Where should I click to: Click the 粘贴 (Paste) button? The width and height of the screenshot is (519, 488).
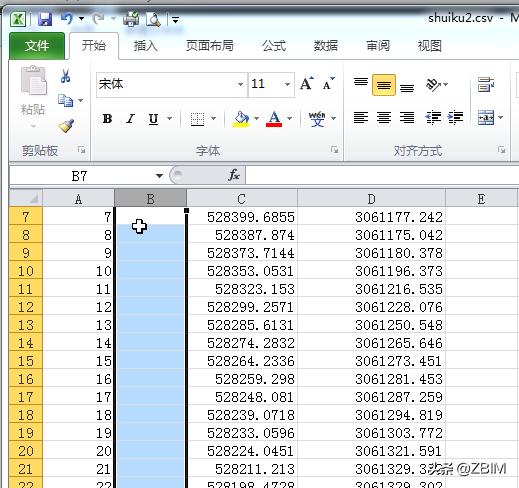[x=33, y=97]
